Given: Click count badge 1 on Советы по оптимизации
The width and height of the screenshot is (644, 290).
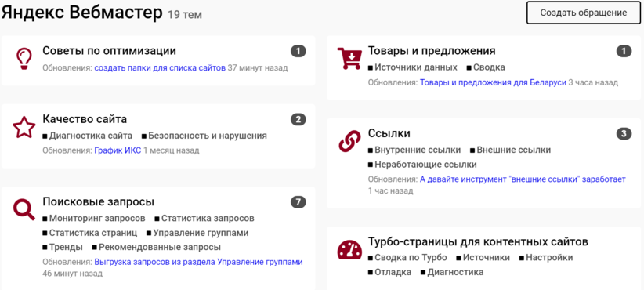Looking at the screenshot, I should [x=298, y=52].
